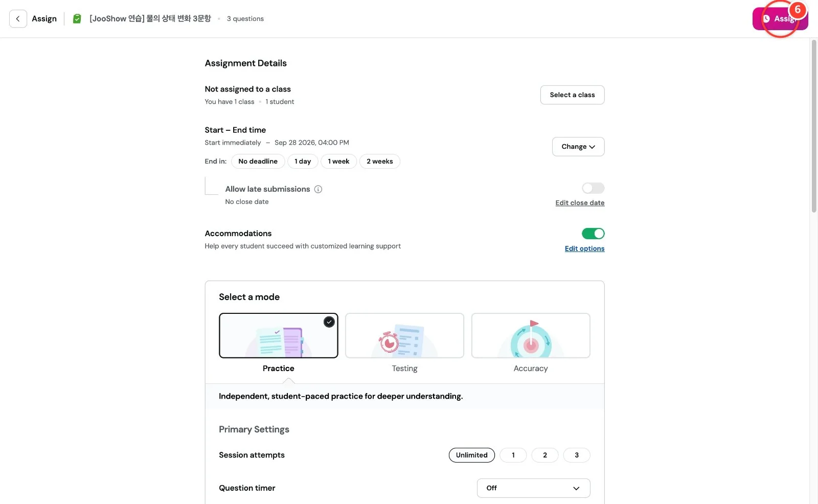818x504 pixels.
Task: Toggle Allow late submissions switch
Action: pyautogui.click(x=593, y=188)
